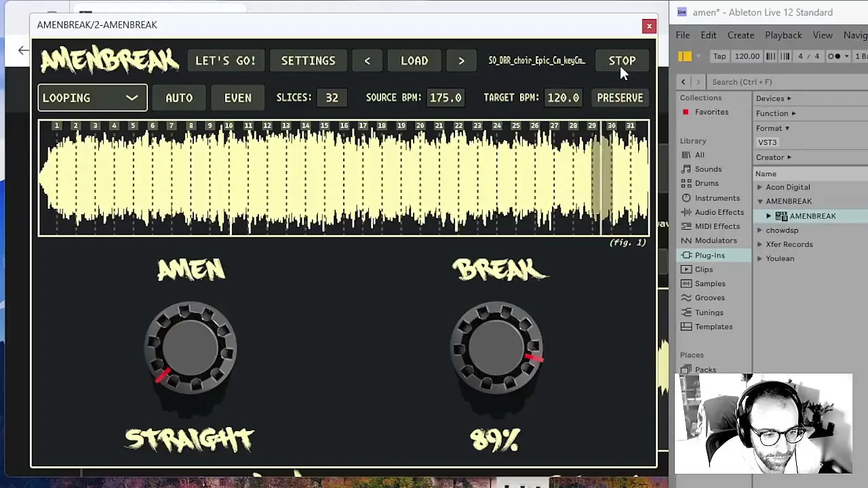Expand the Devices filter group
Screen dimensions: 868x488
tap(773, 99)
